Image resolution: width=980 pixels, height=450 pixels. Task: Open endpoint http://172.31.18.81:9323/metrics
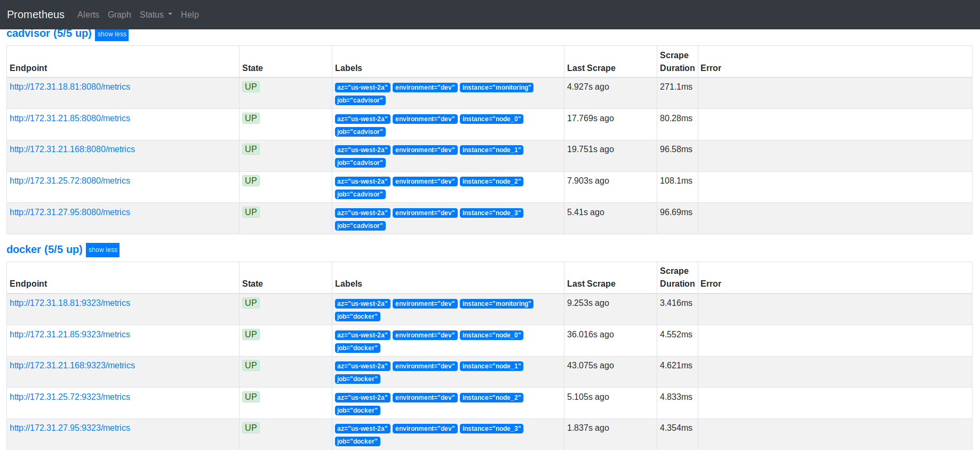70,303
